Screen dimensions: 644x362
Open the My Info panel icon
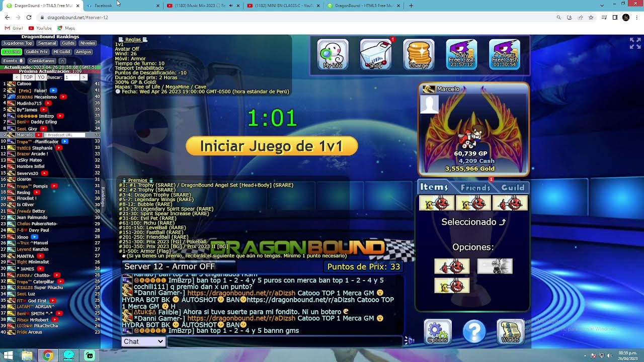333,54
